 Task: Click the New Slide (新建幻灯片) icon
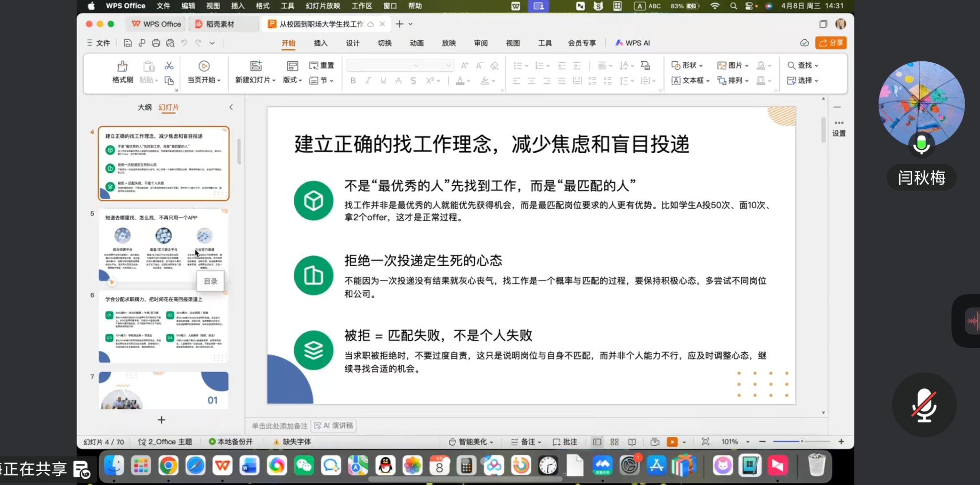coord(256,66)
